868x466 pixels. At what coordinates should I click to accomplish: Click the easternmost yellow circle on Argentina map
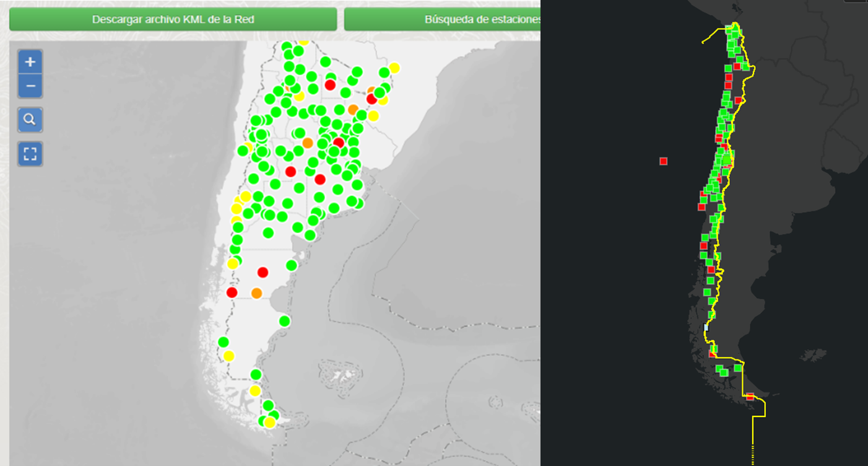[394, 68]
